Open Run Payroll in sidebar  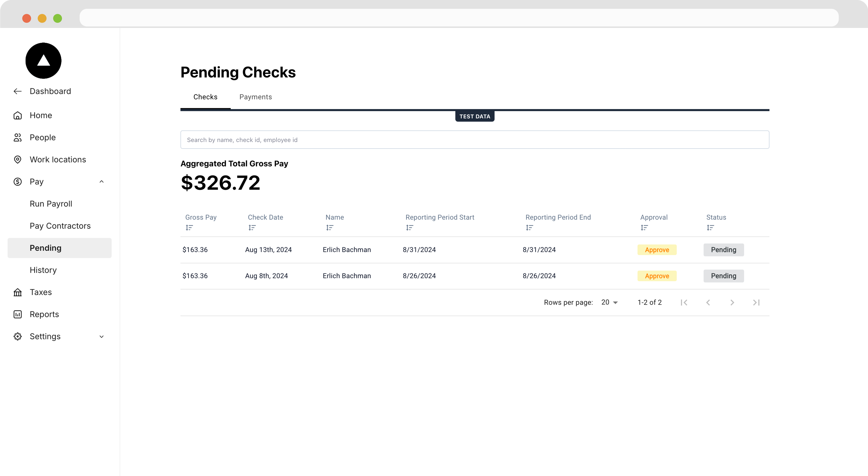click(x=51, y=204)
